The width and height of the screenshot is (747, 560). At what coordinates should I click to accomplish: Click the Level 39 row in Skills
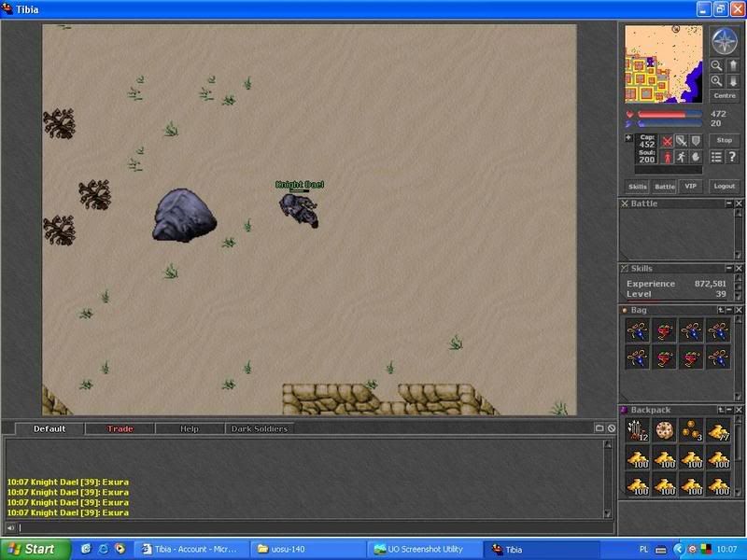676,294
